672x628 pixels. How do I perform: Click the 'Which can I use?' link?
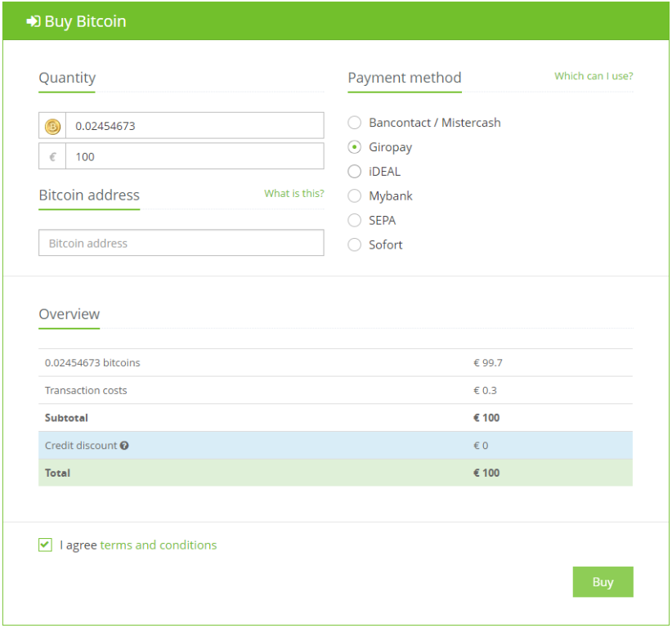tap(594, 76)
